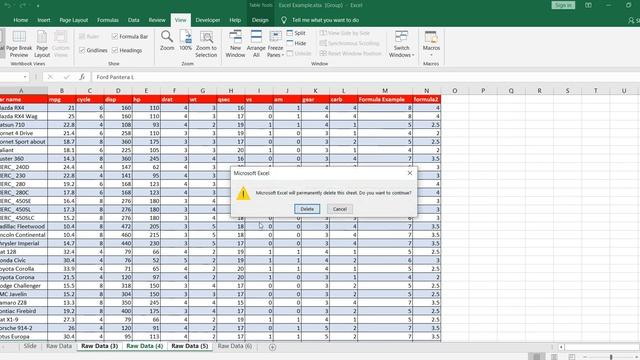Image resolution: width=640 pixels, height=360 pixels.
Task: Select the Raw Data (5) sheet tab
Action: [x=189, y=346]
